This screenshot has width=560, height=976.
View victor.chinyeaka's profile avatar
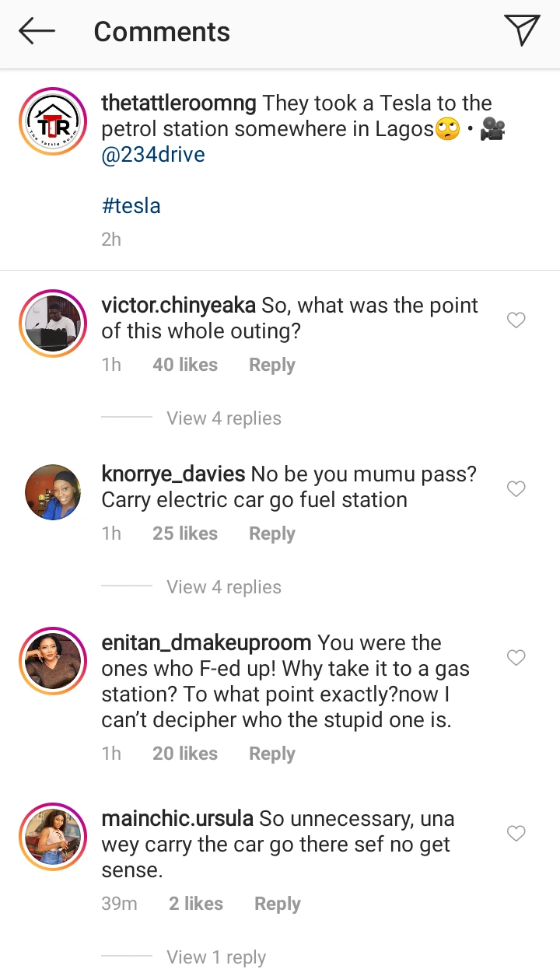point(52,324)
